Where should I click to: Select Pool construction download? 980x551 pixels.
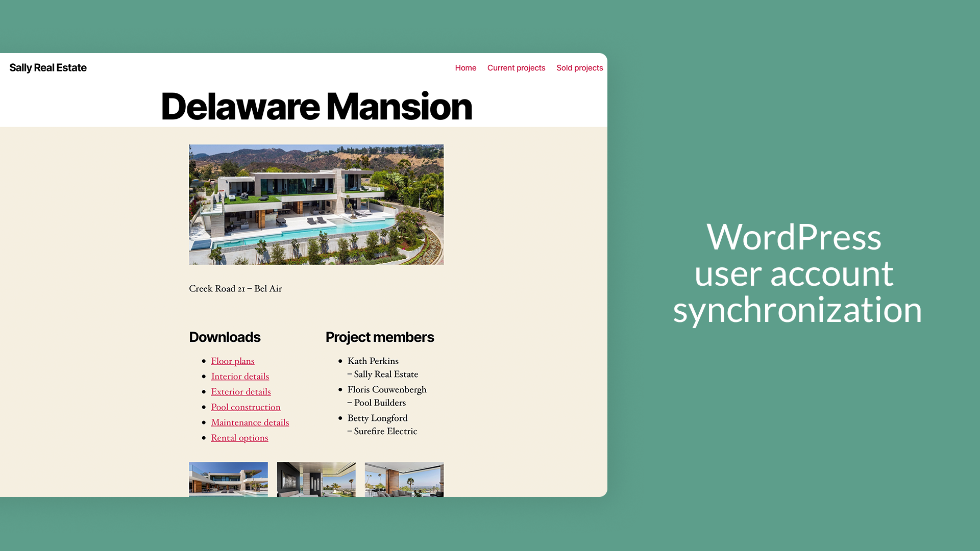pyautogui.click(x=246, y=406)
